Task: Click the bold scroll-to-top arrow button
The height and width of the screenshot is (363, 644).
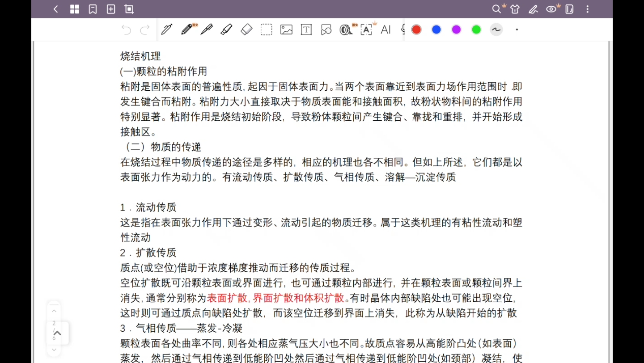Action: pyautogui.click(x=57, y=333)
